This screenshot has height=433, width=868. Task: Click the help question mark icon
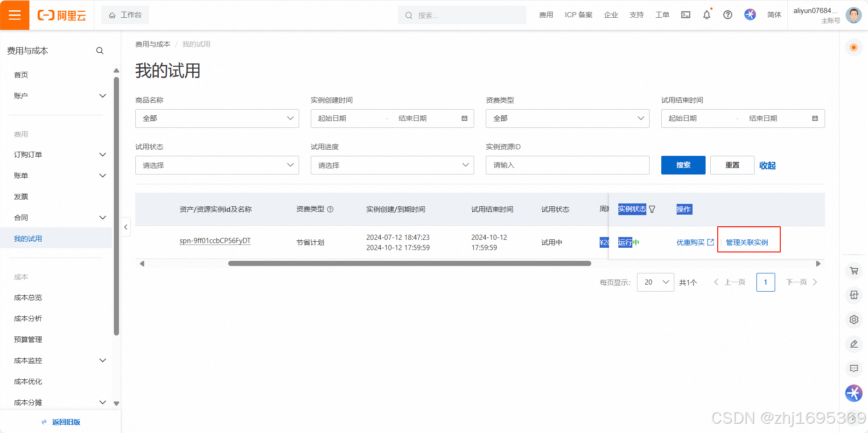pos(728,15)
